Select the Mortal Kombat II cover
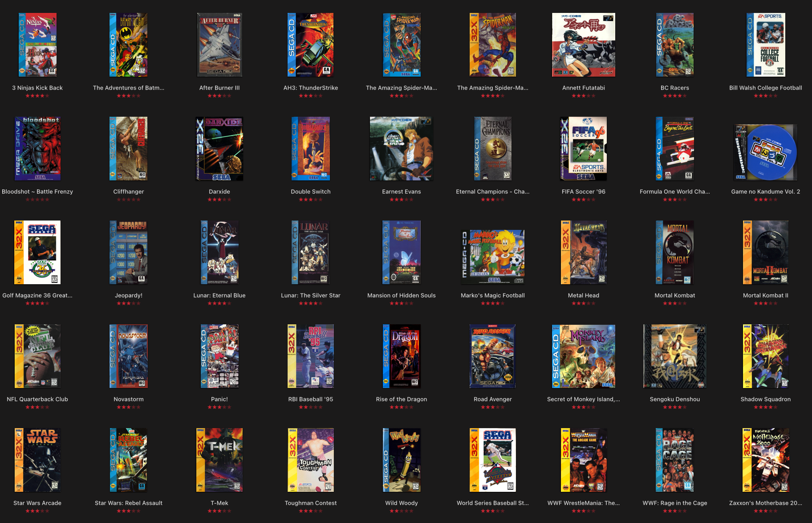Viewport: 812px width, 523px height. click(x=766, y=252)
